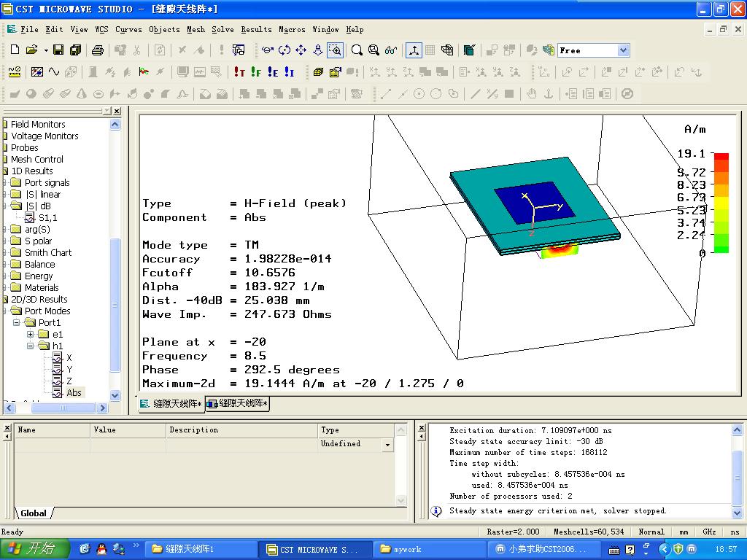Open the dropdown arrow next to Open
The height and width of the screenshot is (560, 747).
pos(46,50)
